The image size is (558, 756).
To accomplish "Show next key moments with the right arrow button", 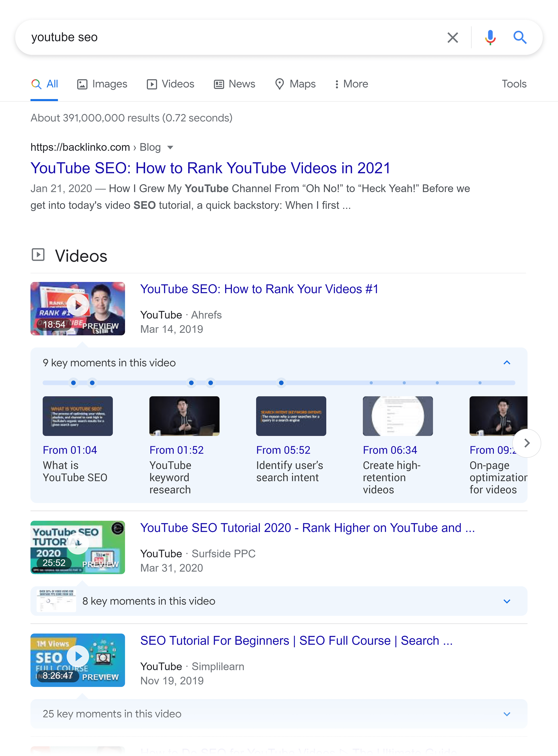I will [x=527, y=443].
